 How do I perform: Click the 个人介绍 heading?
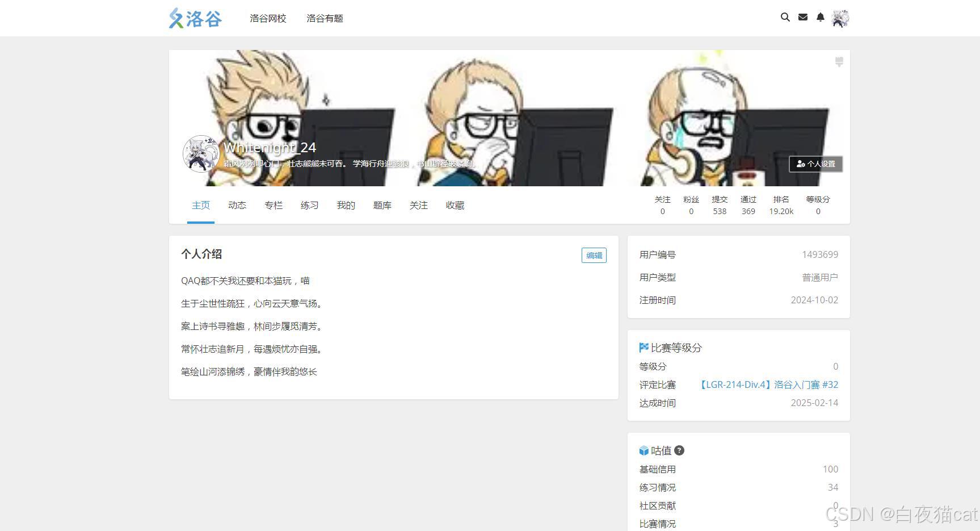201,254
